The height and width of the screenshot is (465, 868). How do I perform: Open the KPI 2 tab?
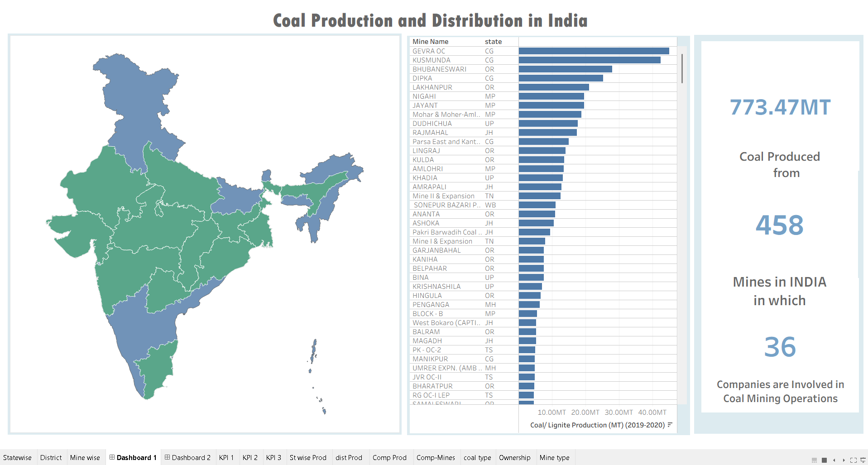coord(250,457)
